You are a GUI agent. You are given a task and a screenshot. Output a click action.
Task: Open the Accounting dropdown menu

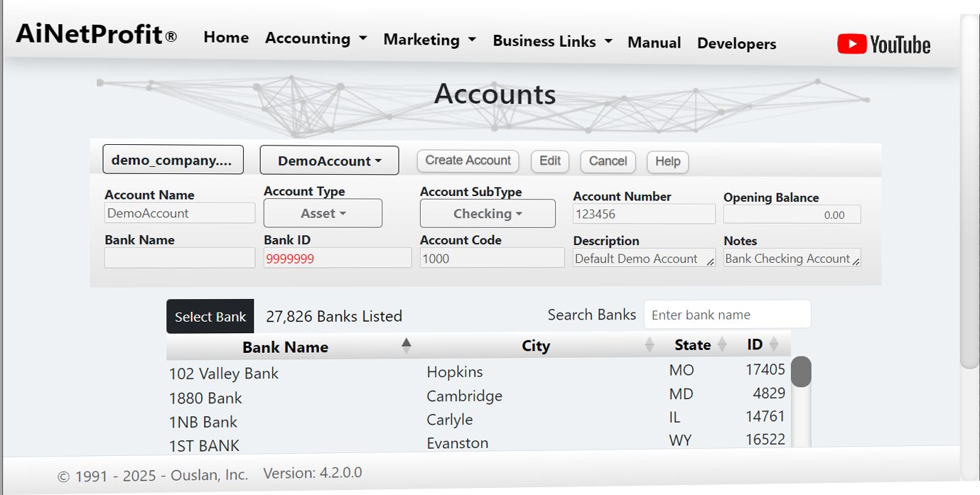coord(316,38)
